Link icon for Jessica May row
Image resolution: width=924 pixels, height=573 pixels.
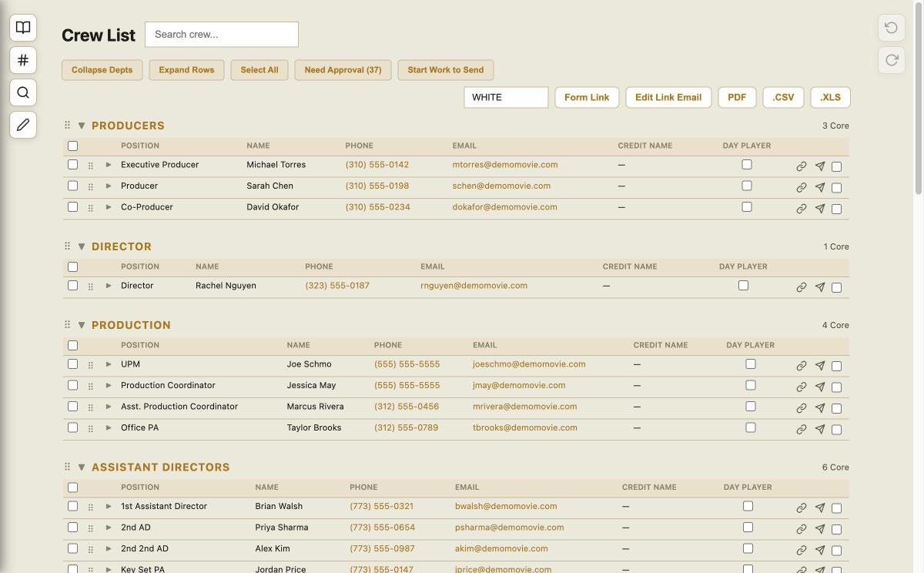(802, 387)
